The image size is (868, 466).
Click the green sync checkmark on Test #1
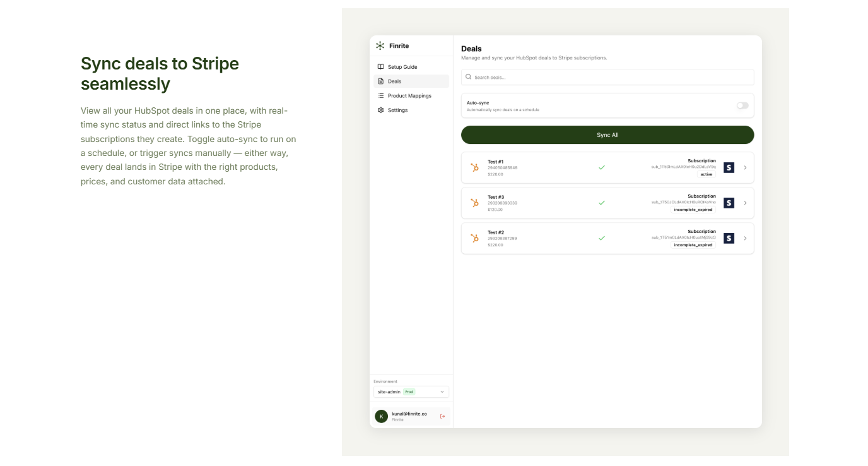pyautogui.click(x=602, y=168)
